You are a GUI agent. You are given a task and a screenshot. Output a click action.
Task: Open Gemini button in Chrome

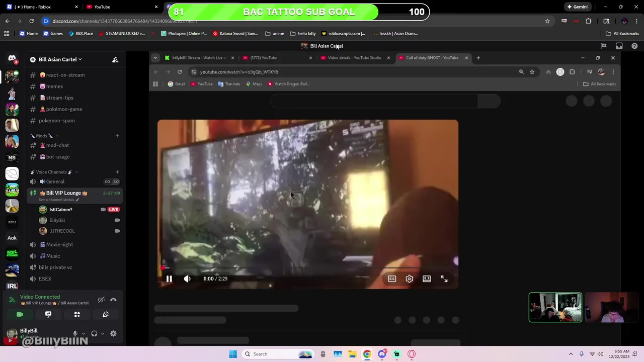tap(578, 7)
